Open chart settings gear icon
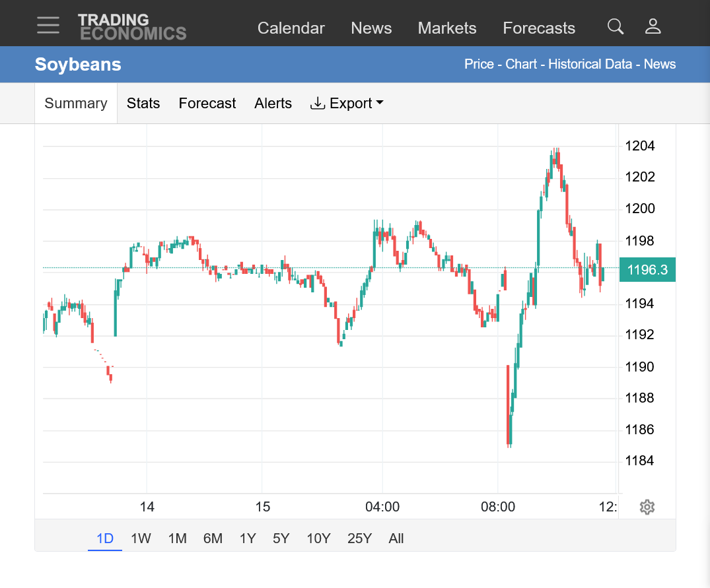Viewport: 710px width, 588px height. (647, 507)
